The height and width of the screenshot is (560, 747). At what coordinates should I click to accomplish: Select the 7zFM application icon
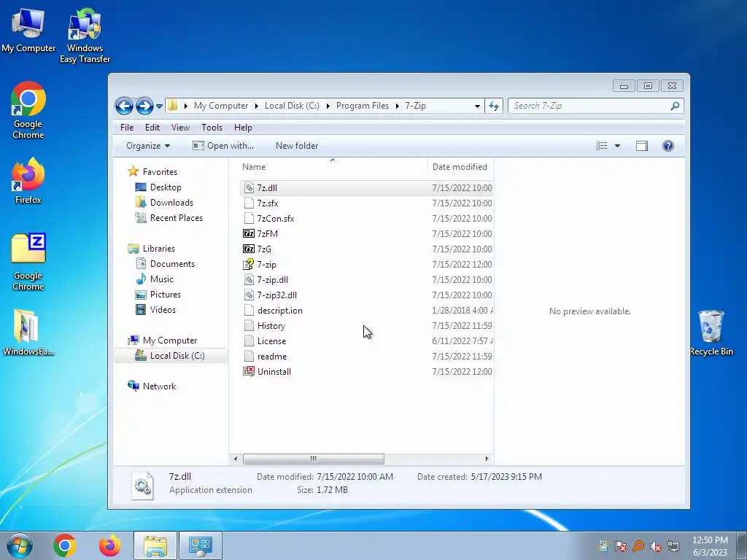[x=249, y=234]
